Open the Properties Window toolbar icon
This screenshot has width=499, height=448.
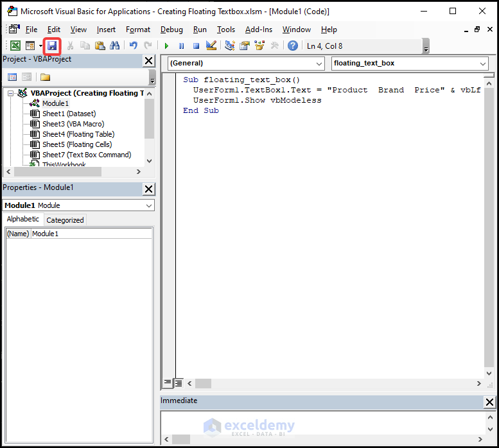(245, 46)
